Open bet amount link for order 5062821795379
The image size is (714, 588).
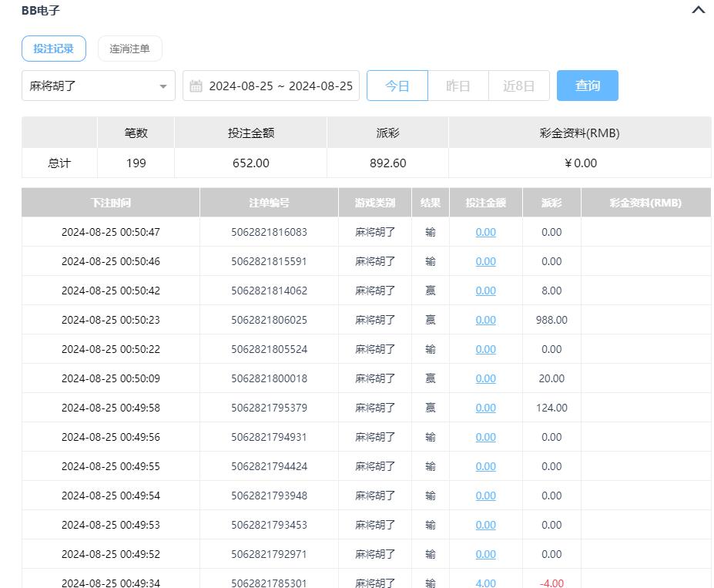tap(485, 408)
